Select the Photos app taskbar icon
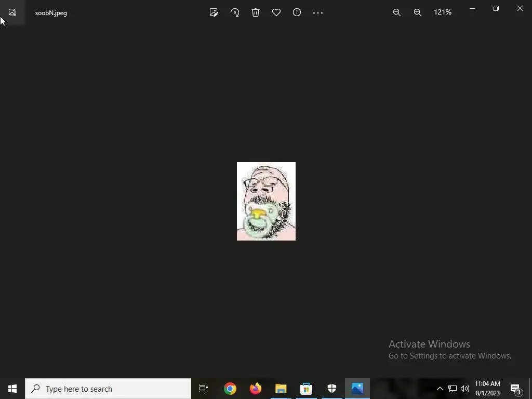 357,389
